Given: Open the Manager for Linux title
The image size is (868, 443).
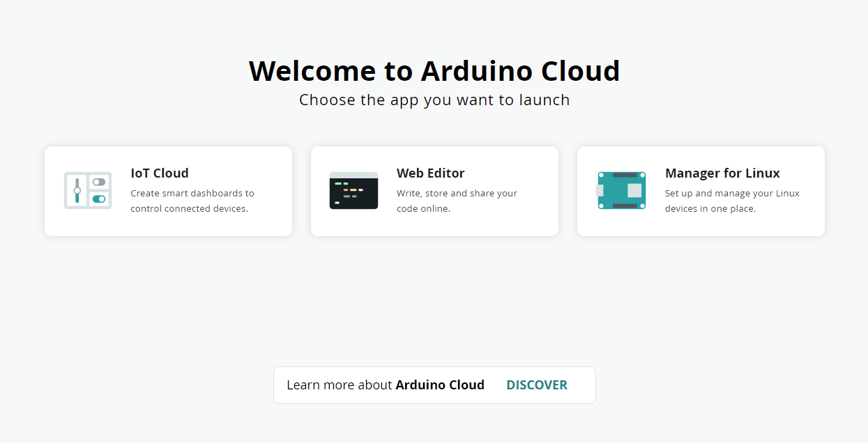Looking at the screenshot, I should [722, 173].
